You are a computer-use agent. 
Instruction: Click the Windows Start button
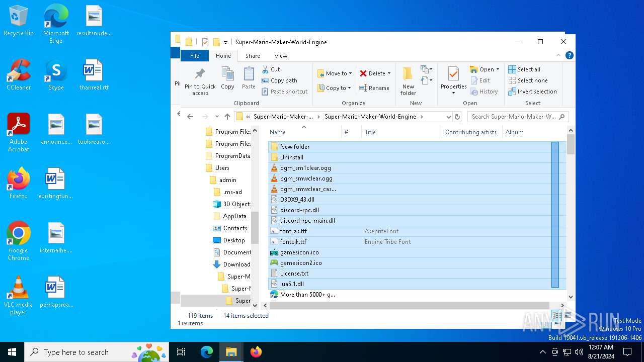tap(12, 352)
